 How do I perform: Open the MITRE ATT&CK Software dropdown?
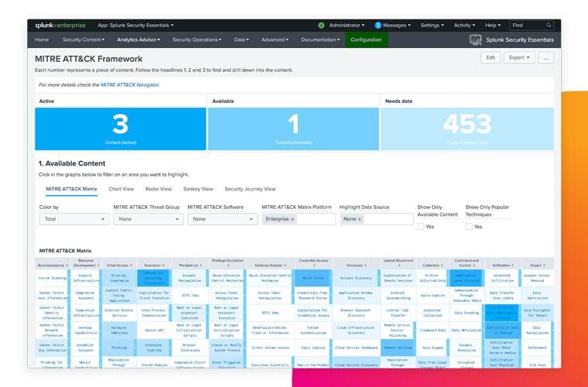(x=223, y=219)
